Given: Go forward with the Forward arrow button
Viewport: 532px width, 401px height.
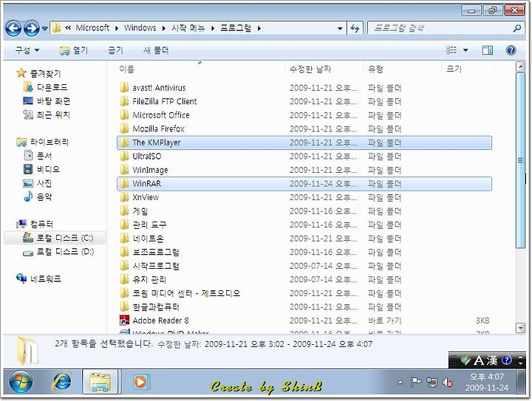Looking at the screenshot, I should point(31,29).
